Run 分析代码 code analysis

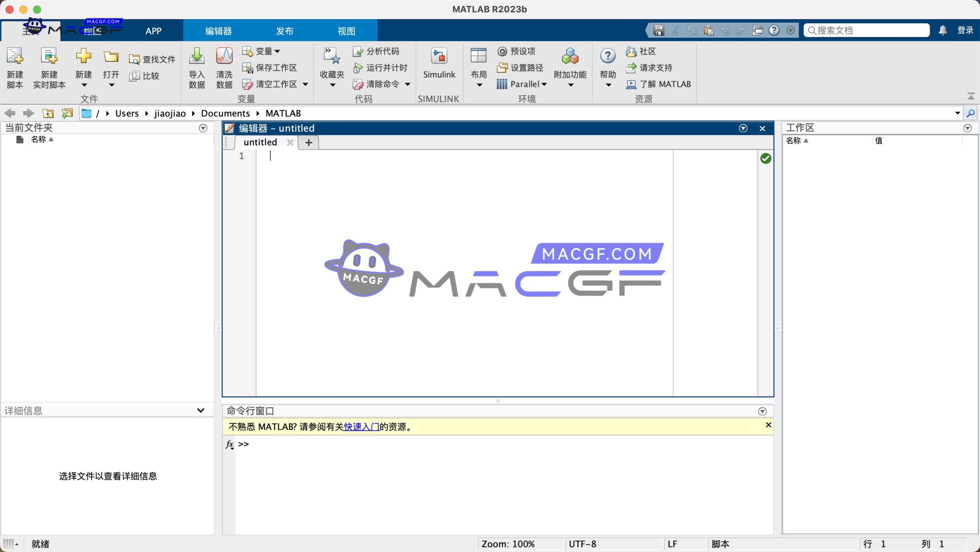click(x=377, y=51)
